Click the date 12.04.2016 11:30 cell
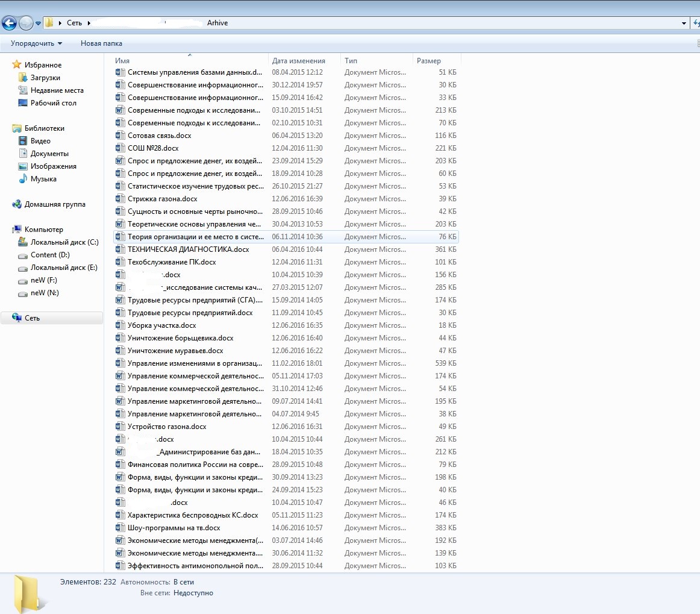 point(297,148)
